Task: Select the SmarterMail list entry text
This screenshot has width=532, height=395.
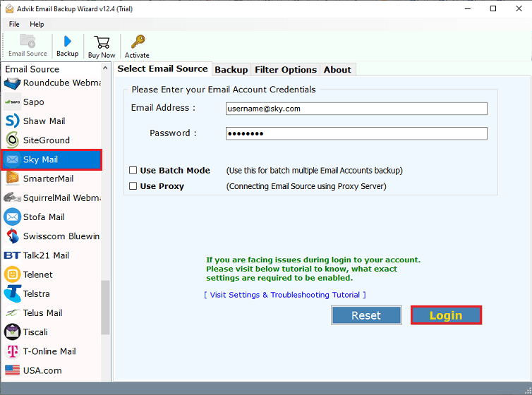Action: [x=48, y=178]
